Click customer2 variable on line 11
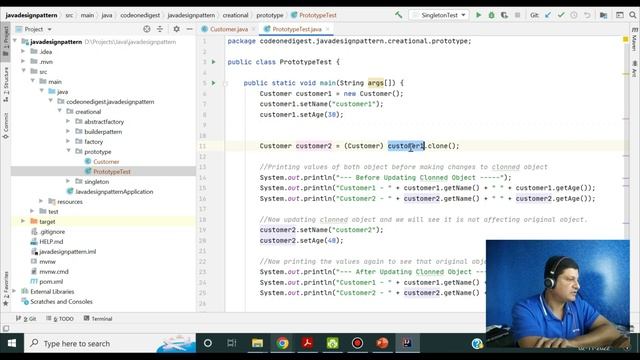The height and width of the screenshot is (360, 640). 313,146
